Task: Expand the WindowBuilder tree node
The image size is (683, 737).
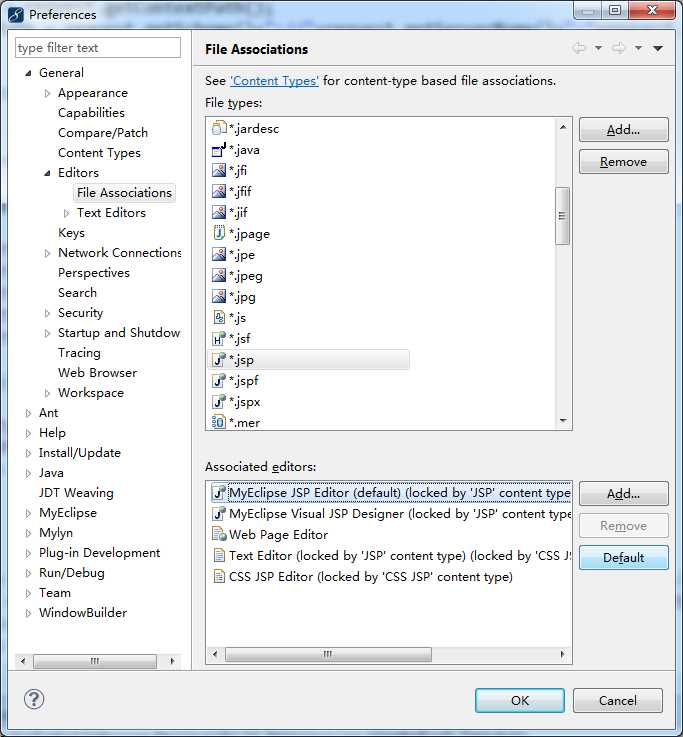Action: click(28, 613)
